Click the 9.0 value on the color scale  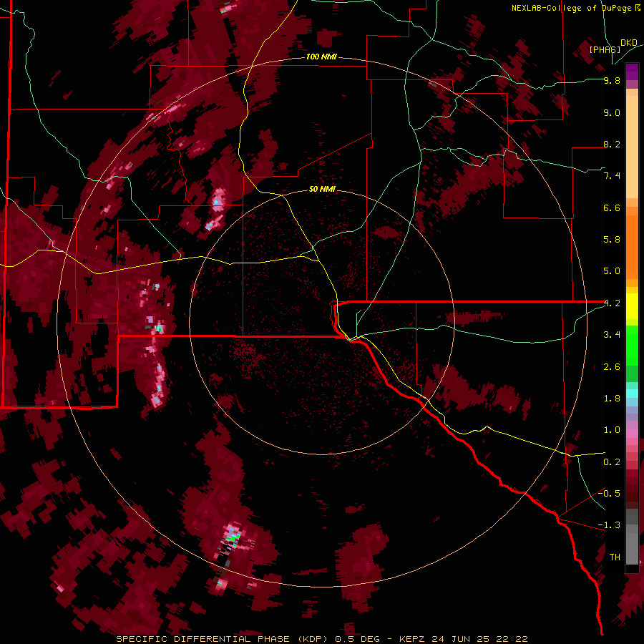(612, 112)
